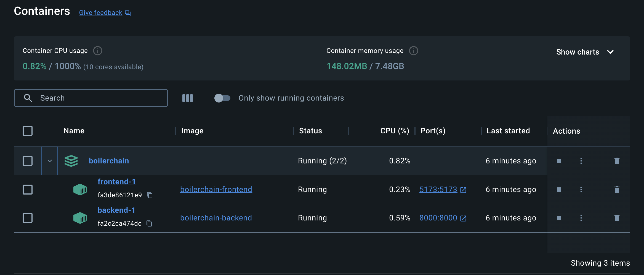Delete the boilerchain stack
The width and height of the screenshot is (644, 275).
pos(617,161)
